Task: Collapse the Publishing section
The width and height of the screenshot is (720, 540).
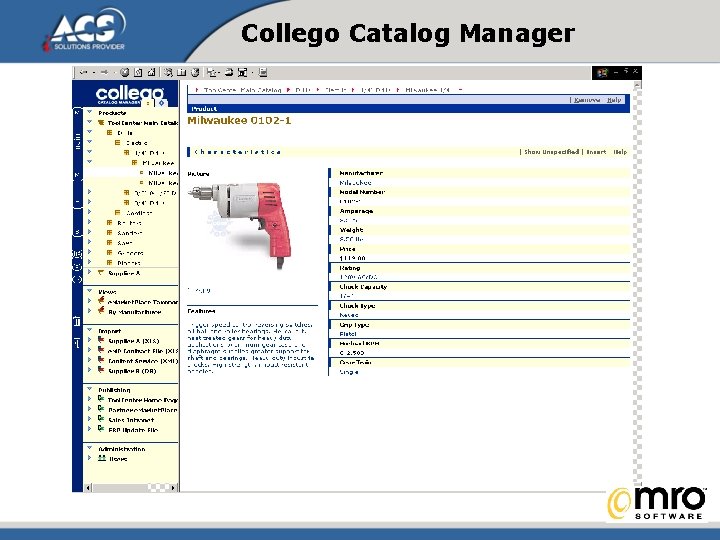Action: point(90,389)
